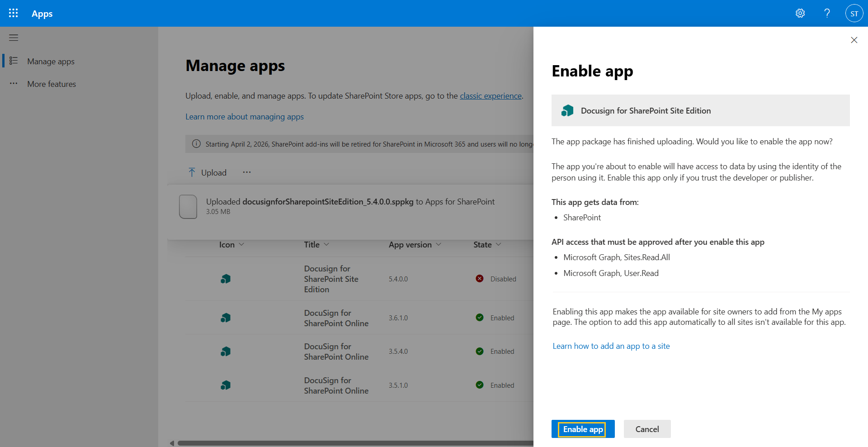Open the help question mark icon
The image size is (868, 447).
point(827,13)
